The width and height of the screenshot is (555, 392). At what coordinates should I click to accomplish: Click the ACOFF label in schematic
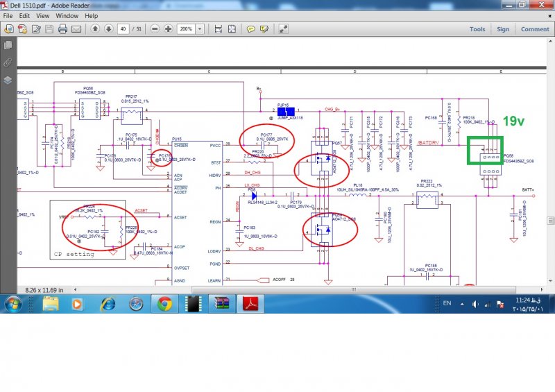pos(280,280)
